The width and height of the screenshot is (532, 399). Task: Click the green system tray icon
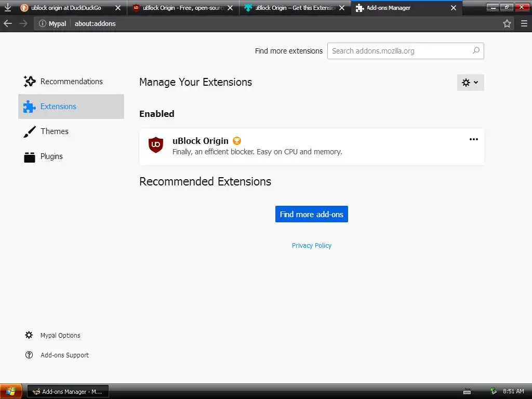click(x=494, y=391)
